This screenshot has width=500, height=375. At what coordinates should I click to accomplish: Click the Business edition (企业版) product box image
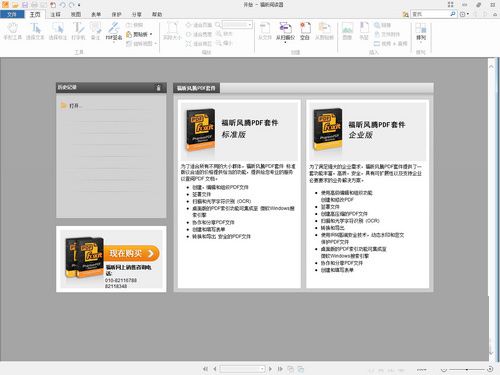click(x=328, y=129)
